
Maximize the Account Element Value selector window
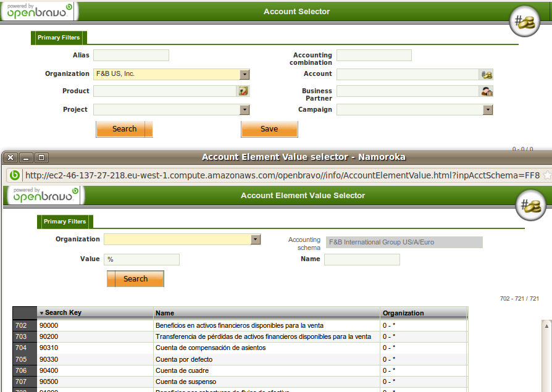tap(41, 157)
